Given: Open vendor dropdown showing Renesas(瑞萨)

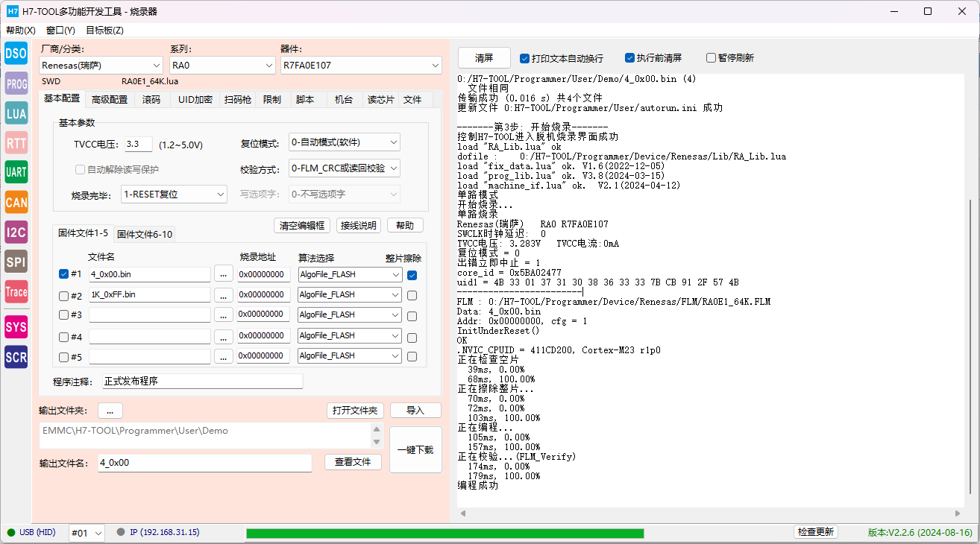Looking at the screenshot, I should pos(101,66).
